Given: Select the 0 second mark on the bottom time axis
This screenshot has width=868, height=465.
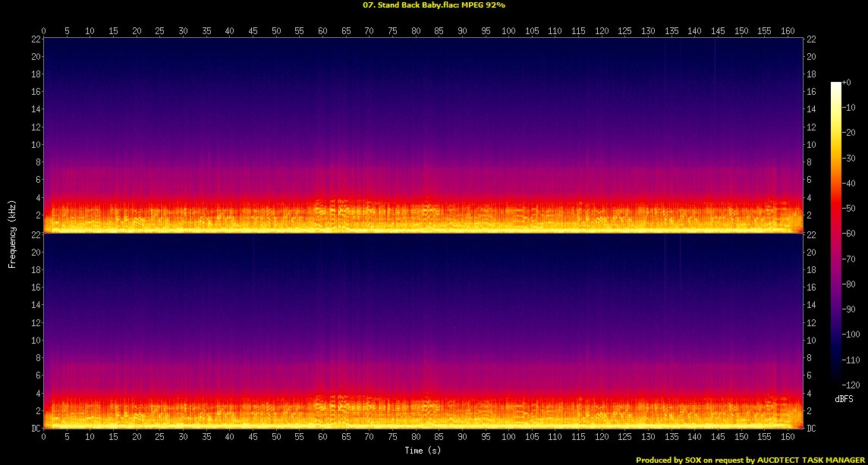Looking at the screenshot, I should [x=44, y=438].
